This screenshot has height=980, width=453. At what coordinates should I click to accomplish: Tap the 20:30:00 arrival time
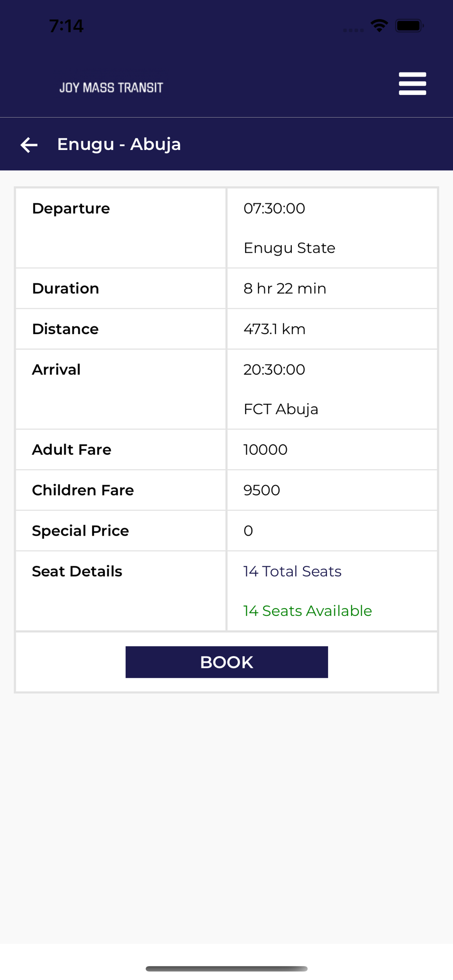(x=274, y=370)
